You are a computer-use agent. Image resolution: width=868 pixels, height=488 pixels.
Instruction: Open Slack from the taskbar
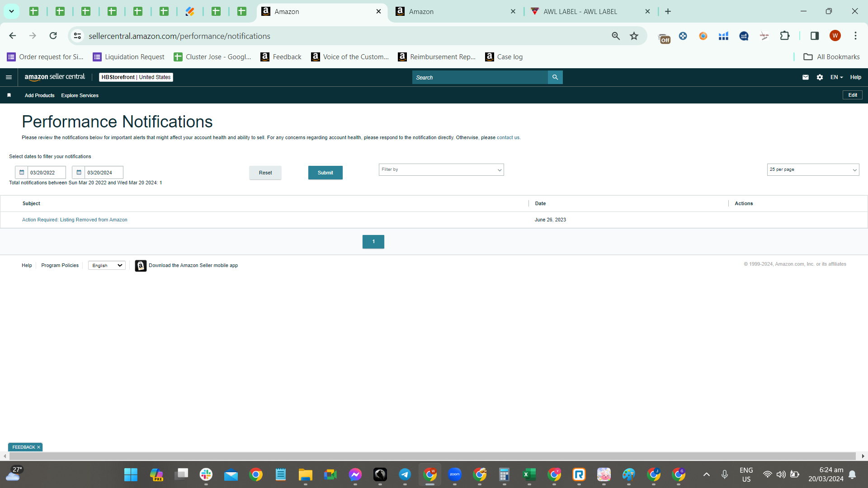(206, 474)
